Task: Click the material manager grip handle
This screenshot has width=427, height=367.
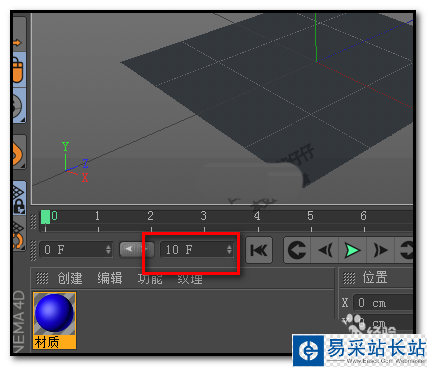Action: (x=42, y=278)
